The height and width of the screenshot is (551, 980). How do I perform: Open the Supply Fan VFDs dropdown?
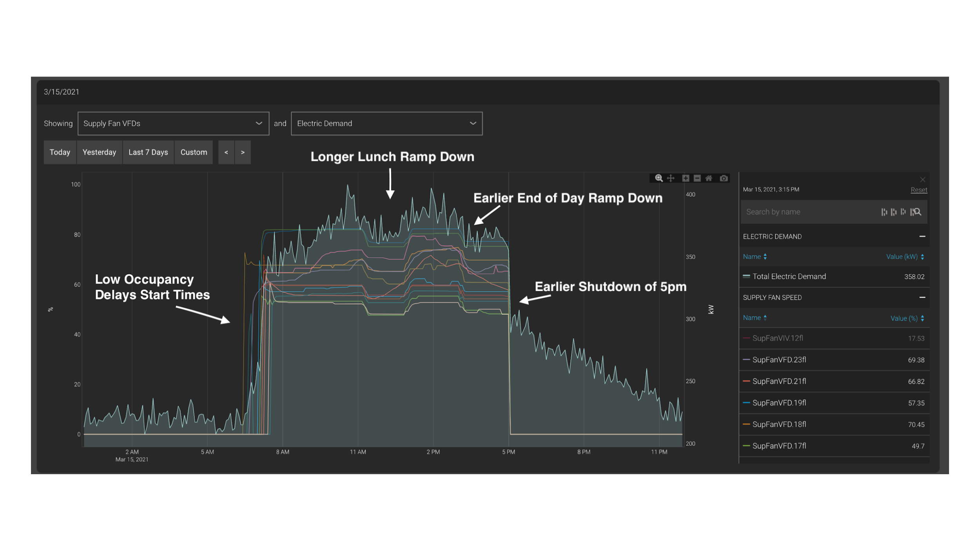(x=173, y=123)
